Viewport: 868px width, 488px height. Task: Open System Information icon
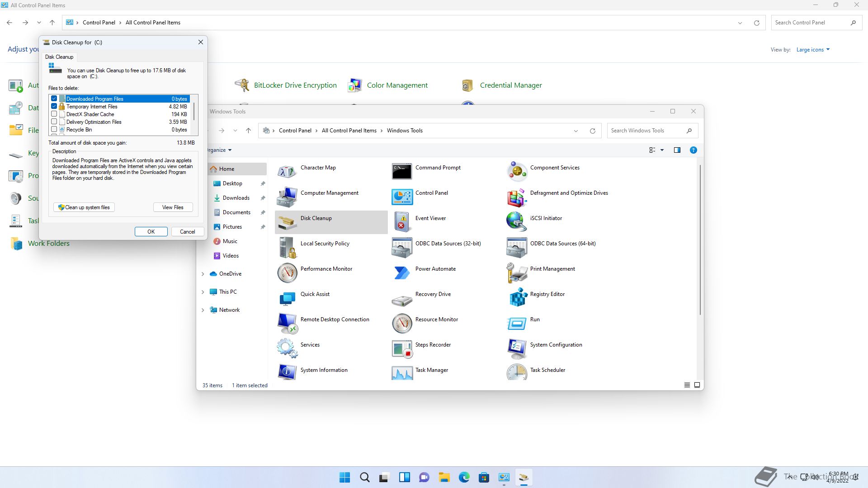tap(287, 372)
